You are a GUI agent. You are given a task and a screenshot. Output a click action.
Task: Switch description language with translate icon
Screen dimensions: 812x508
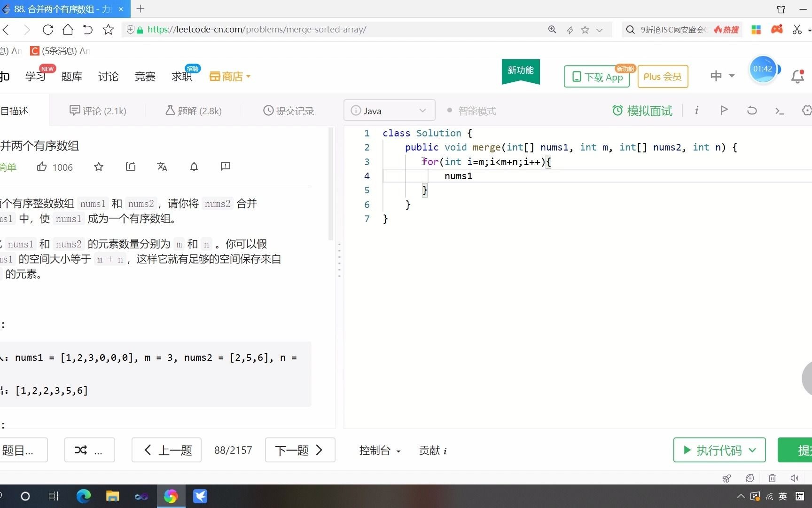(162, 167)
